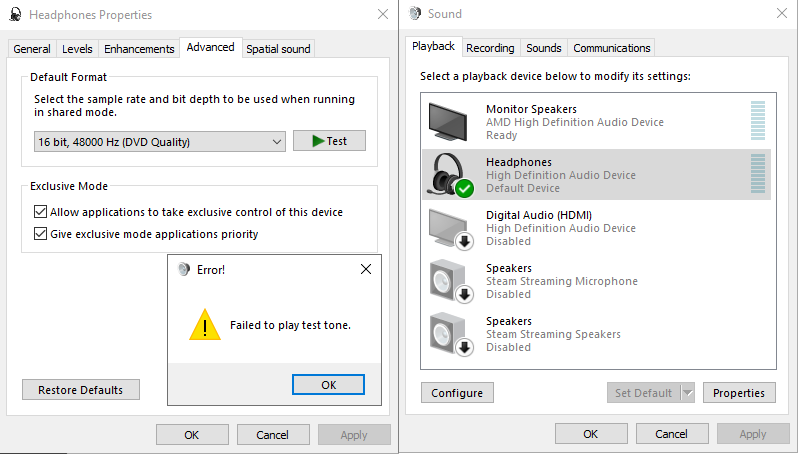Screen dimensions: 799x454
Task: Select 'Digital Audio (HDMI)' device name
Action: point(539,215)
